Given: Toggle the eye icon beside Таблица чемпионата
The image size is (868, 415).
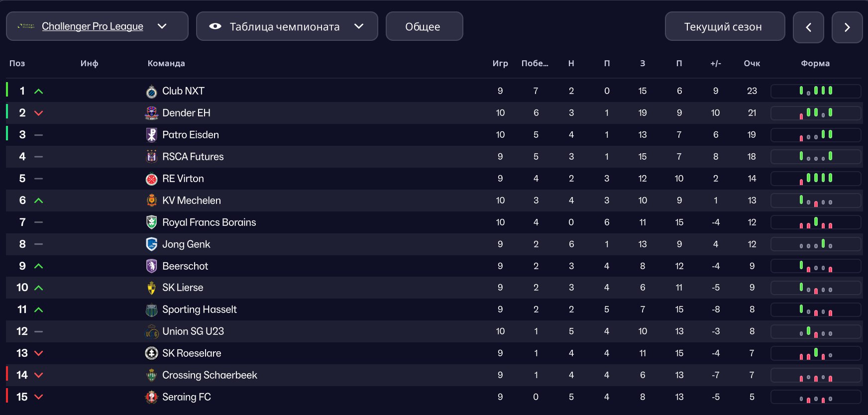Looking at the screenshot, I should point(215,26).
